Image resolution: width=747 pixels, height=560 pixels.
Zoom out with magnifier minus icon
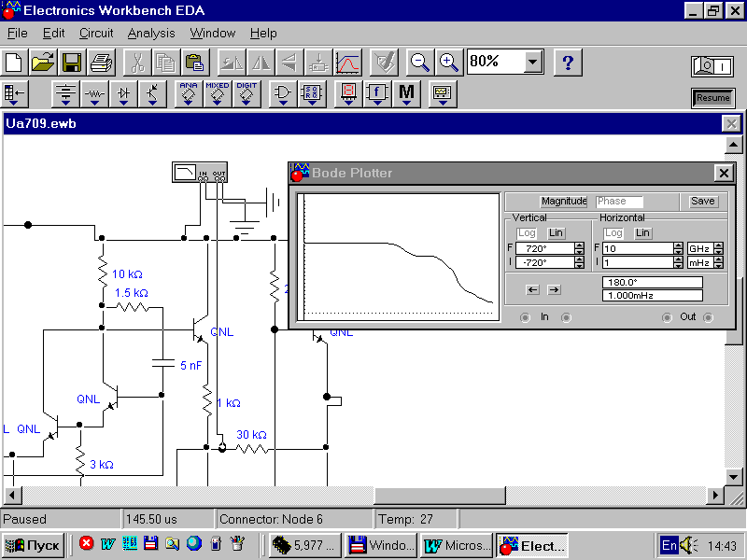(419, 63)
